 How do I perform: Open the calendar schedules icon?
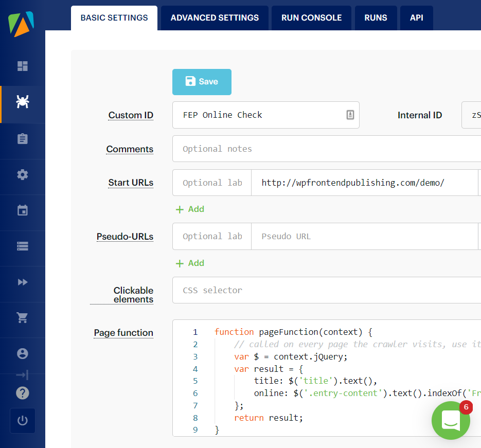click(23, 210)
